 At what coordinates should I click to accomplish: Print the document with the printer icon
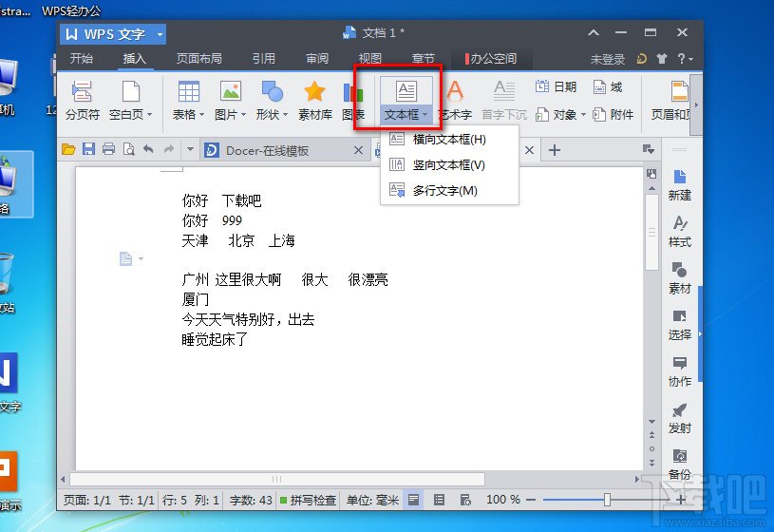coord(108,149)
